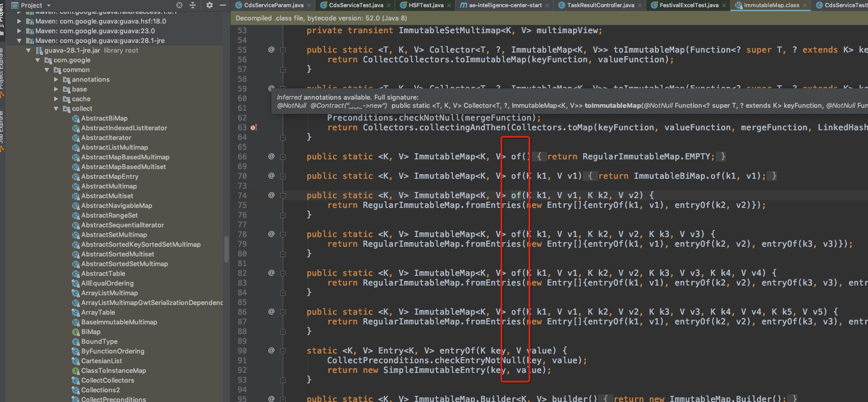Toggle the code fold marker at line 74
The width and height of the screenshot is (868, 402).
(x=283, y=196)
